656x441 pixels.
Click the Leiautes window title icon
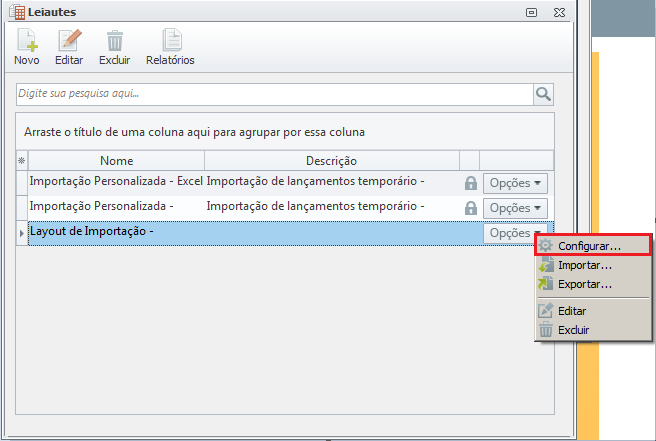18,12
